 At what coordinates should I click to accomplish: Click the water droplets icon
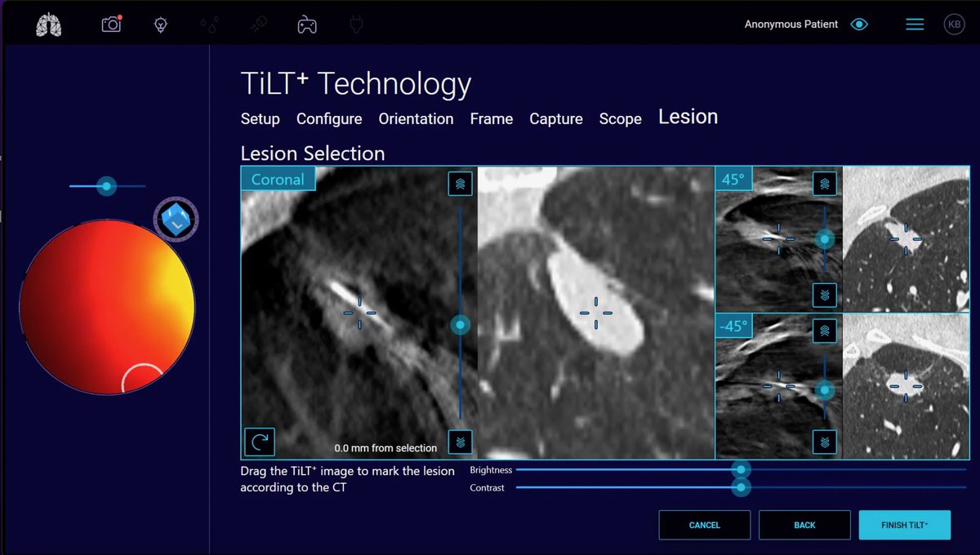pos(209,24)
